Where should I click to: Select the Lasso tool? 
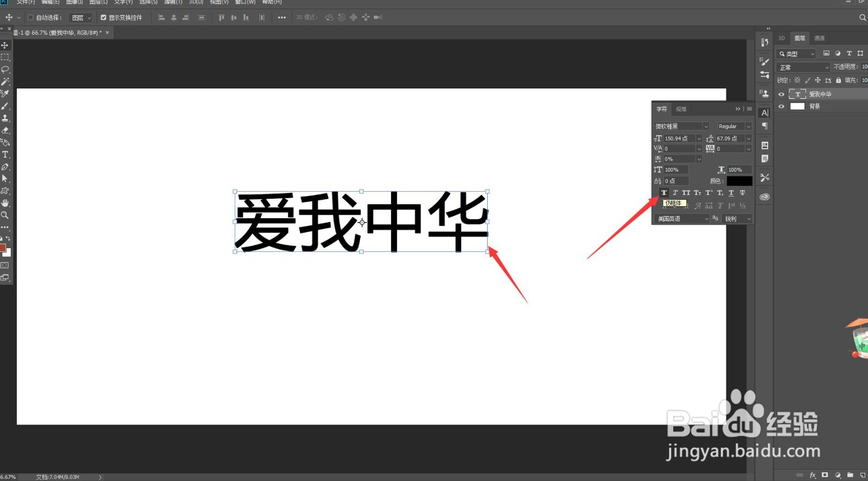click(x=5, y=69)
